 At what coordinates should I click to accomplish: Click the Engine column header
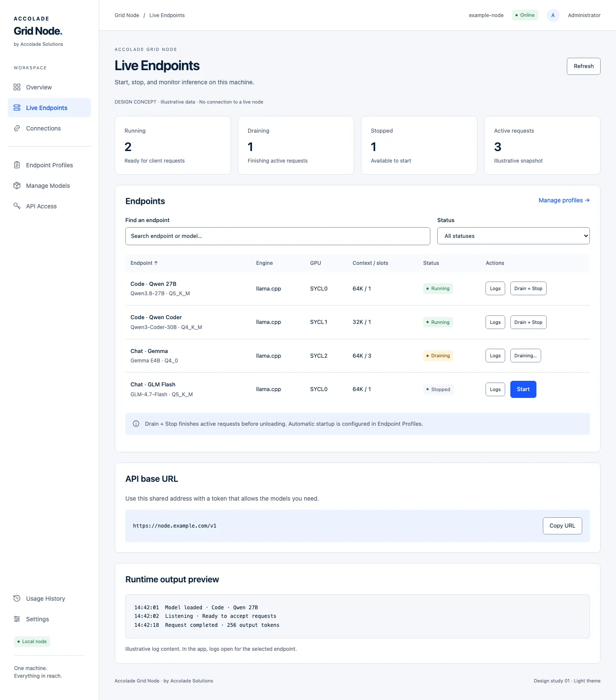(x=264, y=263)
